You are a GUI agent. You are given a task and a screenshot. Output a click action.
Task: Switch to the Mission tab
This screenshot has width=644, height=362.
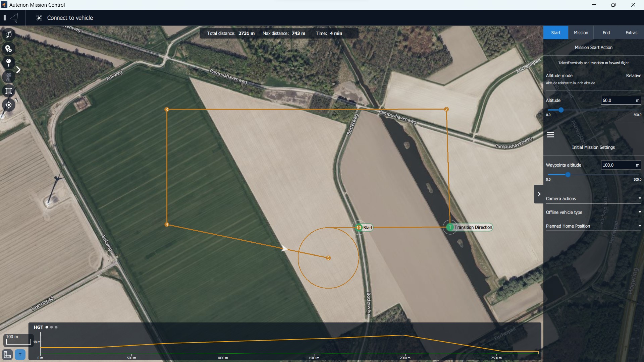[x=581, y=33]
